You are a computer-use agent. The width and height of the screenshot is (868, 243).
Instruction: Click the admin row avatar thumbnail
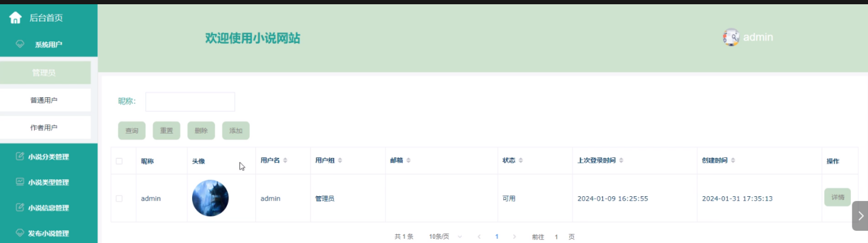pyautogui.click(x=210, y=198)
